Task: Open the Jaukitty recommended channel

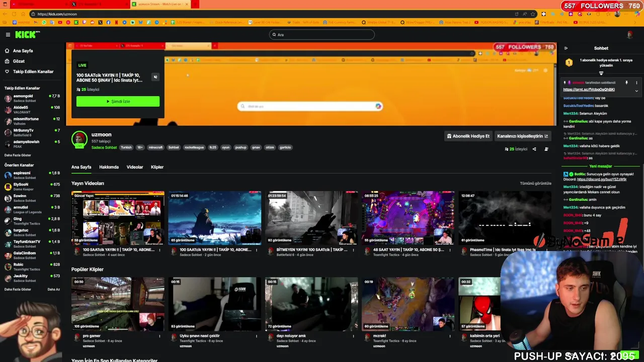Action: [x=32, y=278]
